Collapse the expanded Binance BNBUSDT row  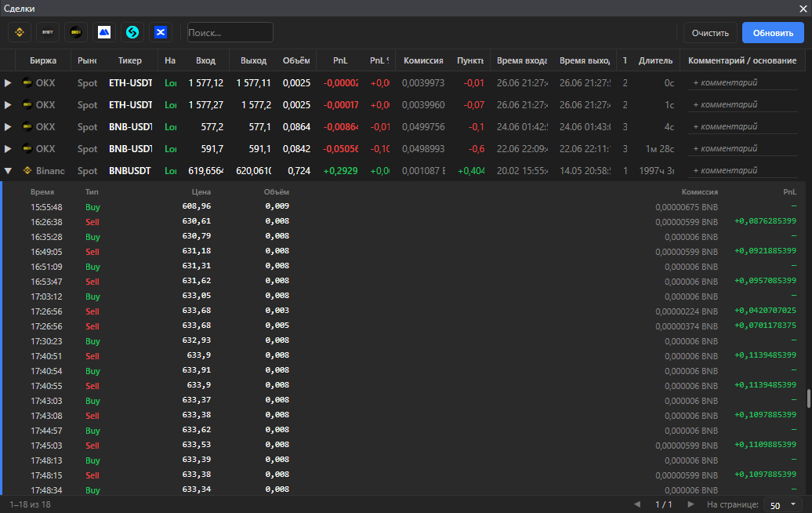(8, 170)
